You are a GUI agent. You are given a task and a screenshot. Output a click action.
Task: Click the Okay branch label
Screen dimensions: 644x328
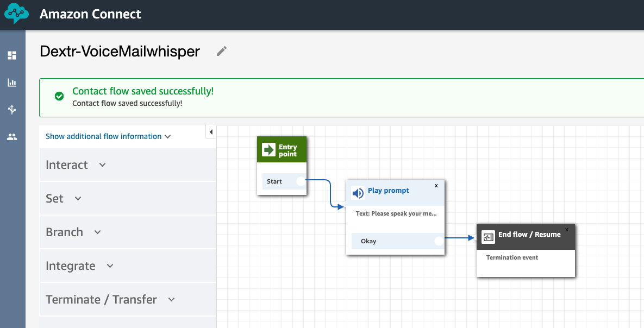click(368, 241)
